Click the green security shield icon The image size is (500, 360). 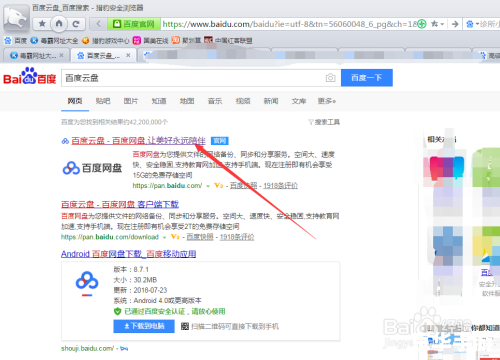click(117, 312)
